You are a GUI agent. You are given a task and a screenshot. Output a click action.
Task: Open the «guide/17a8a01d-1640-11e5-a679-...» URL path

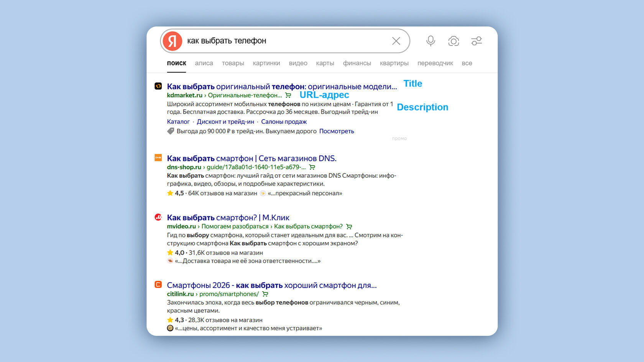pos(256,167)
